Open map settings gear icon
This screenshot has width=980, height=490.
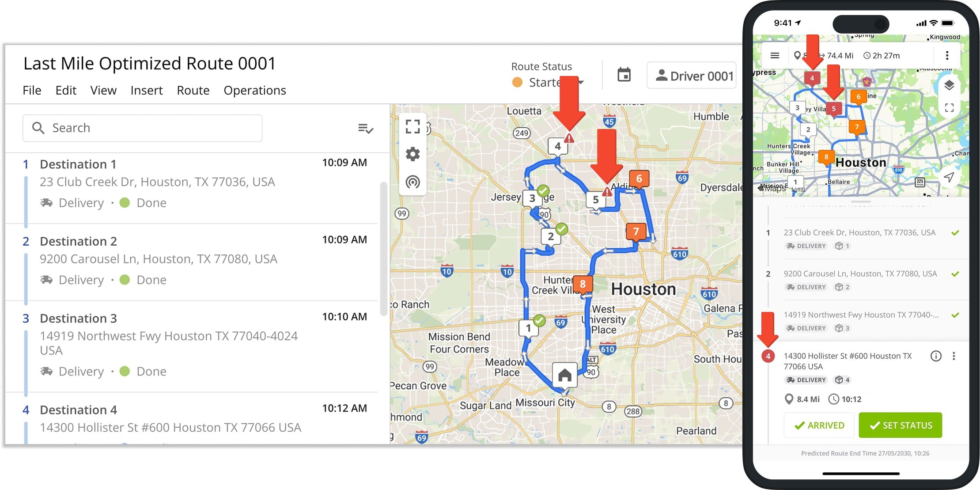point(412,154)
